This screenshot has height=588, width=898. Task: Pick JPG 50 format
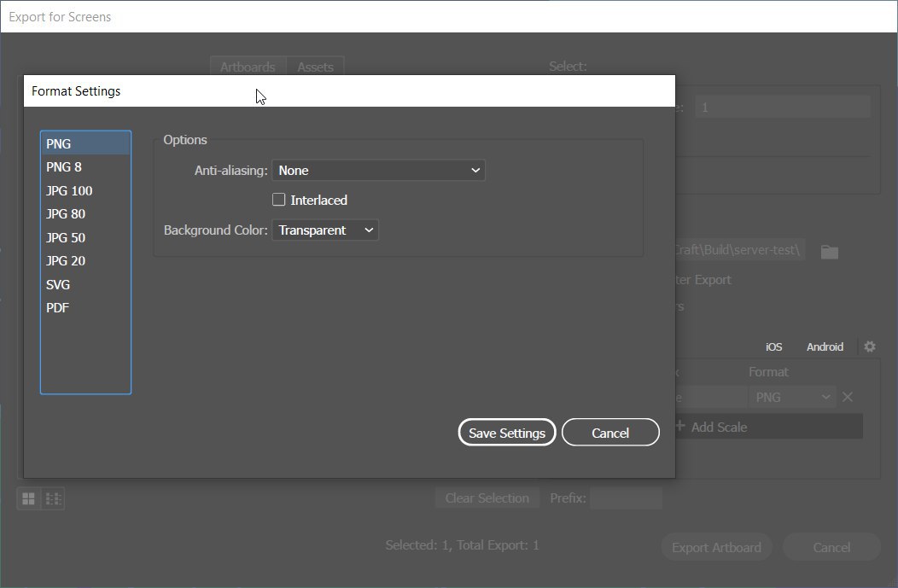coord(85,237)
